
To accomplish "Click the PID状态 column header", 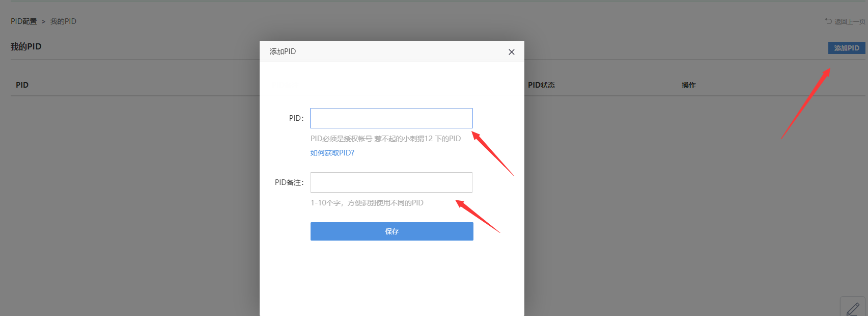I will coord(541,85).
